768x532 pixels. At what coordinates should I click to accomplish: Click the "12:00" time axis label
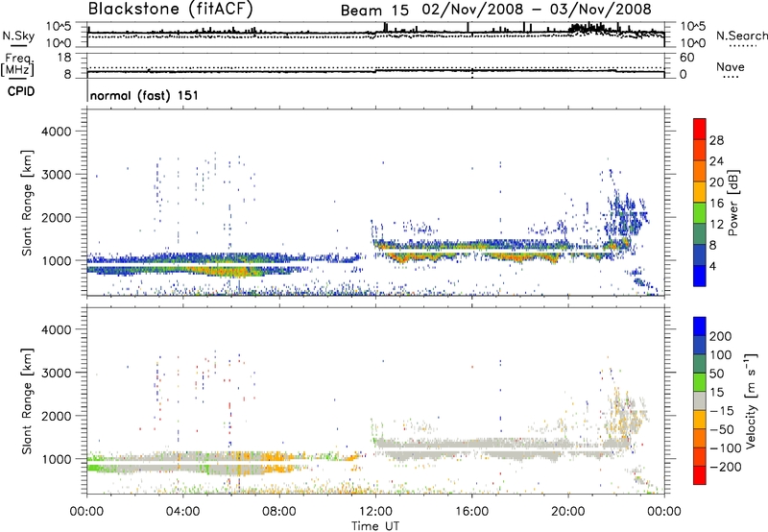click(x=375, y=512)
